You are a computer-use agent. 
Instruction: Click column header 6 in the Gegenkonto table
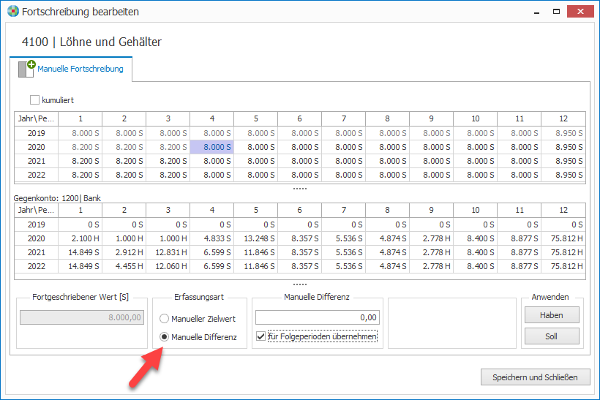(x=300, y=210)
